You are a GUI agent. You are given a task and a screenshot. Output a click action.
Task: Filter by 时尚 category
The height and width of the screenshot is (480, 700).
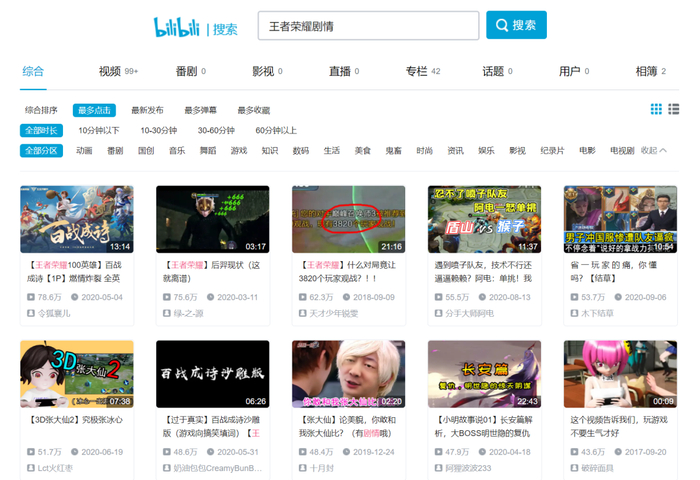[x=425, y=150]
